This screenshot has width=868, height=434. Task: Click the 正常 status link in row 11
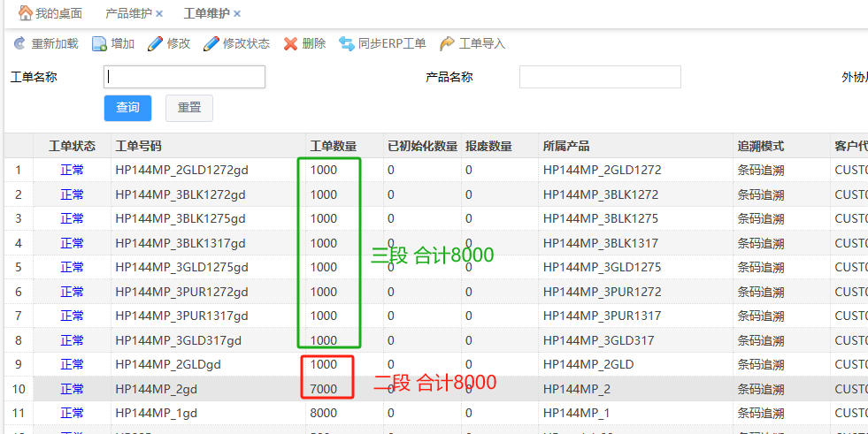[72, 413]
